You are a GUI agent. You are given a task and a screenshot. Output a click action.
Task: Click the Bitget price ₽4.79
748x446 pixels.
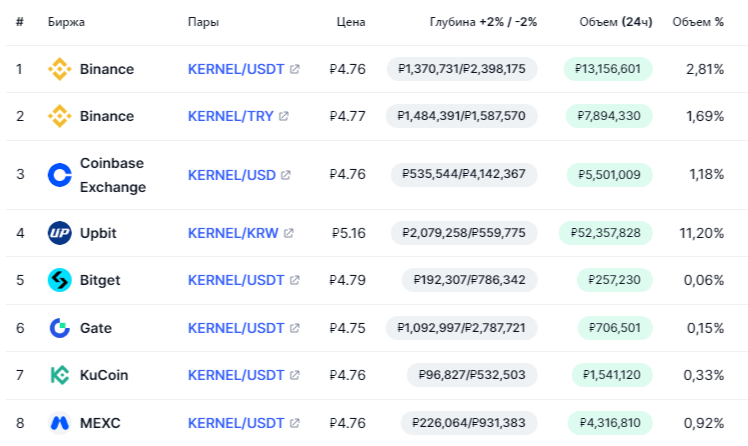[348, 280]
